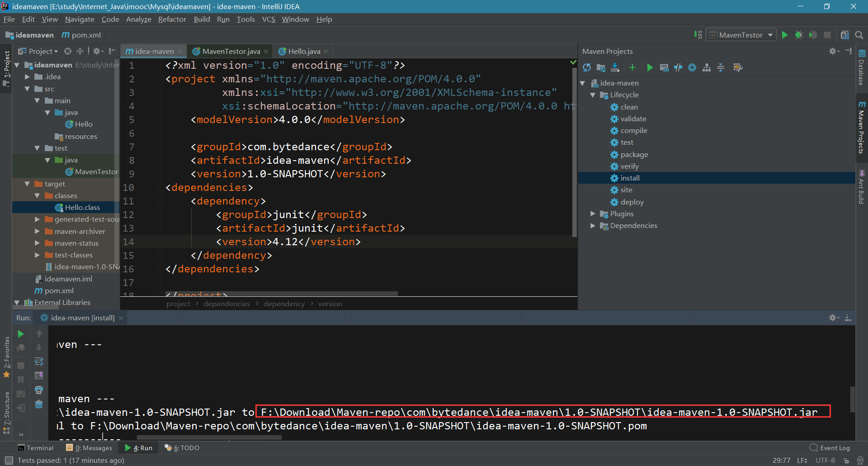This screenshot has width=868, height=466.
Task: Collapse the target folder
Action: click(x=27, y=184)
